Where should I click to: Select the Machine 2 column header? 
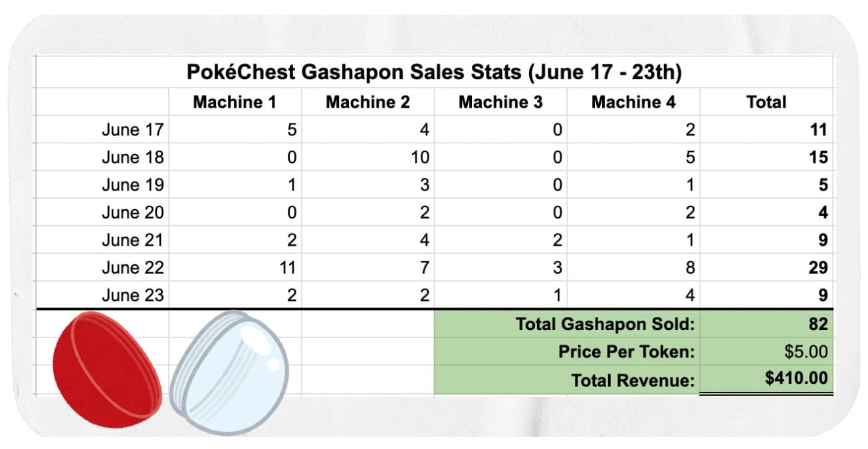point(368,102)
